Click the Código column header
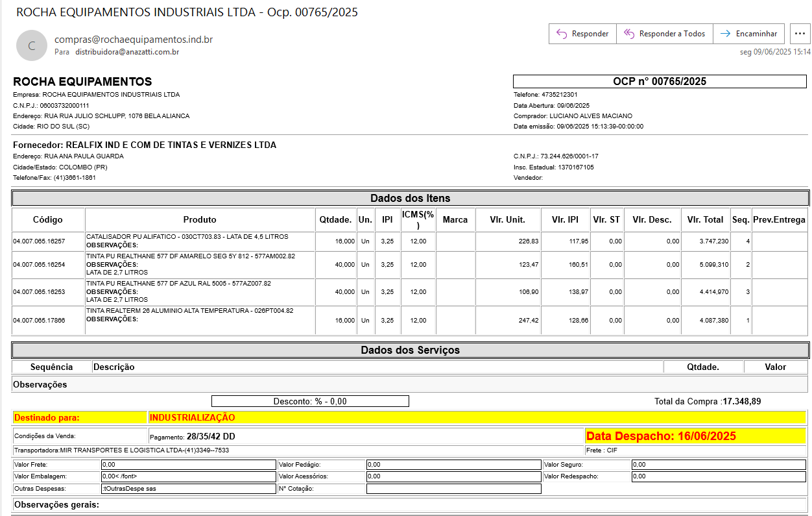The image size is (812, 516). coord(48,219)
